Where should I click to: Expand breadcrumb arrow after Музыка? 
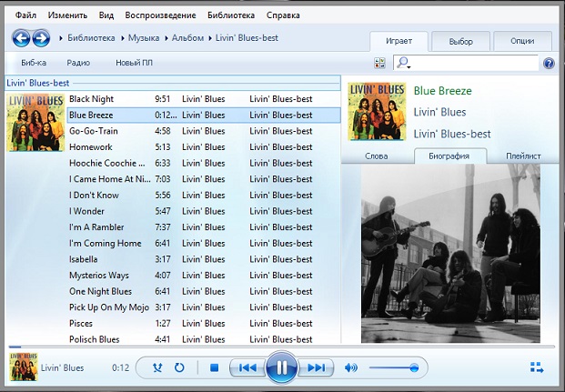[x=166, y=37]
